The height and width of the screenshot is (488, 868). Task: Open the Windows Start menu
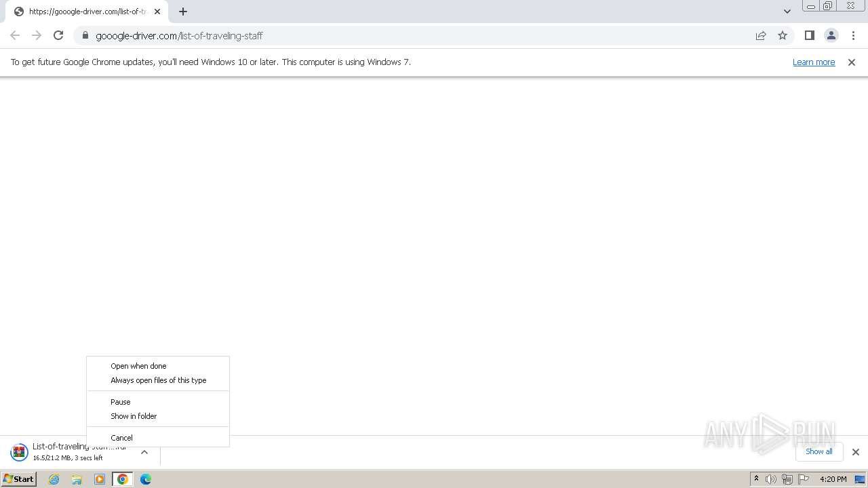pyautogui.click(x=19, y=479)
